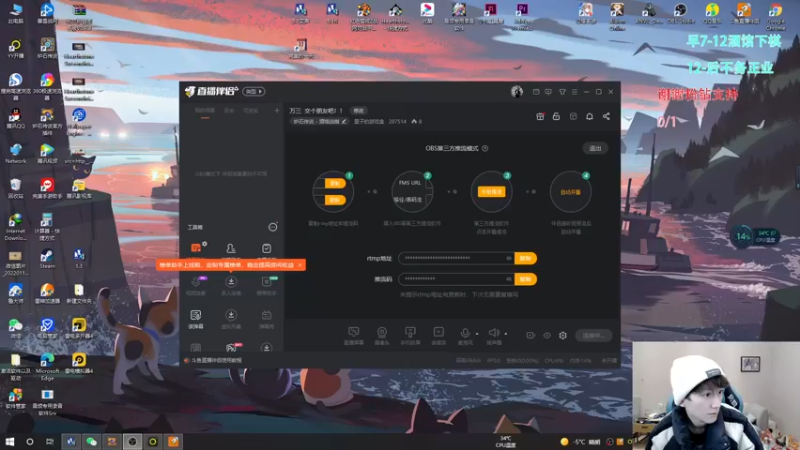Screen dimensions: 800x450
Task: Open the gift box icon in stream header
Action: pyautogui.click(x=540, y=116)
